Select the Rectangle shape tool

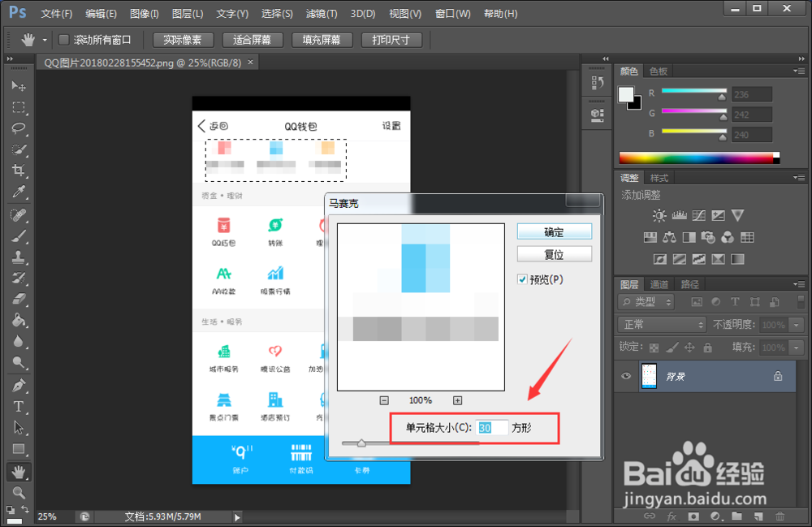(19, 449)
